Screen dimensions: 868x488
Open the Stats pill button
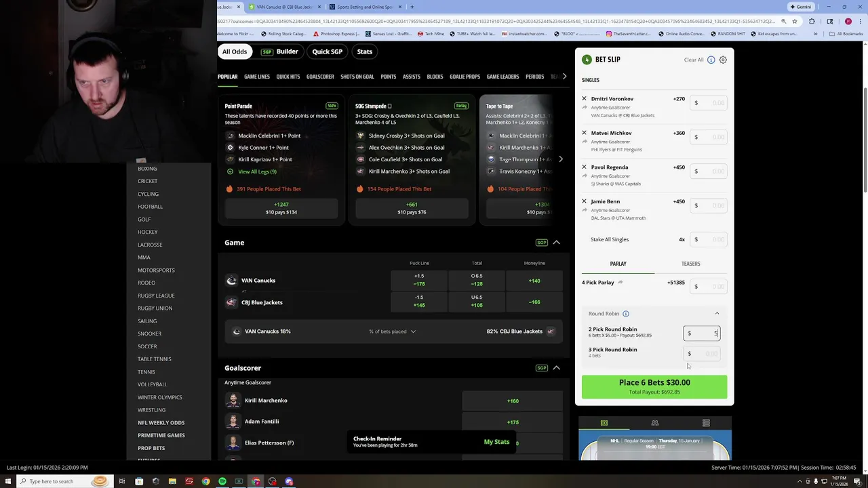click(x=365, y=52)
